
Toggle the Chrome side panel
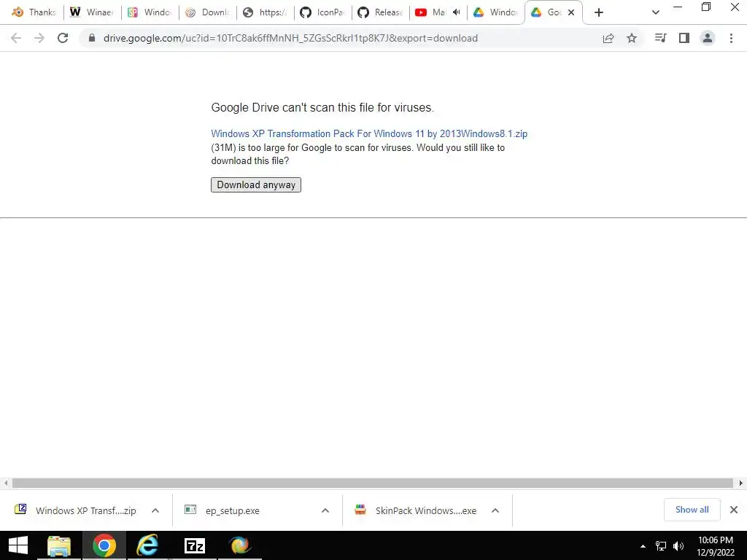pos(684,38)
